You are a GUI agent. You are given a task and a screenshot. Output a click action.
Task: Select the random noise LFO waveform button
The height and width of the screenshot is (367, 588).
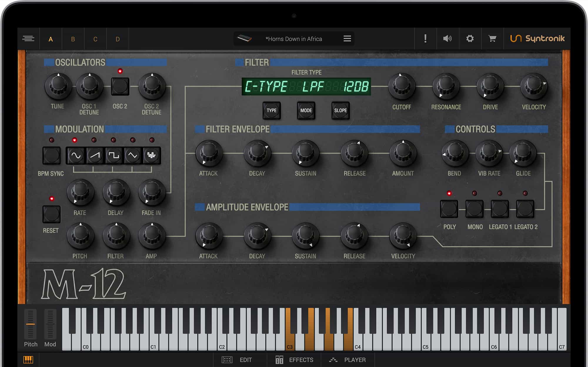(151, 155)
